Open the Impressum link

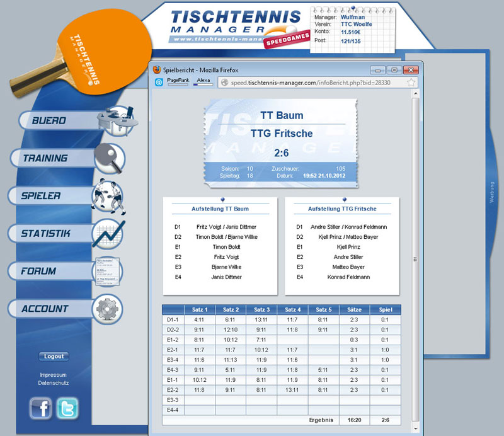coord(54,375)
